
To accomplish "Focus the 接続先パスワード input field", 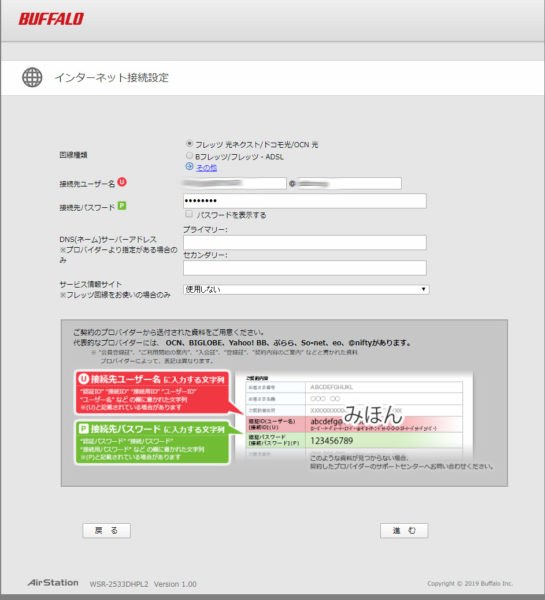I will pyautogui.click(x=305, y=201).
